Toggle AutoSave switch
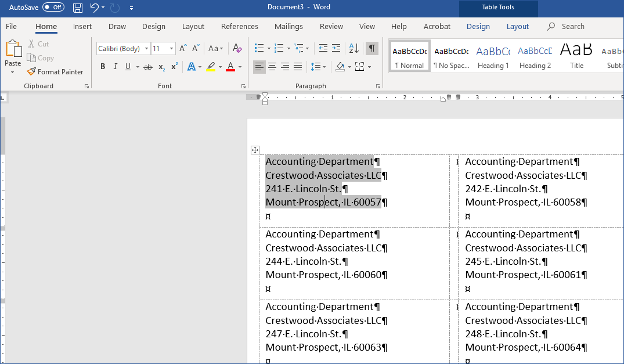This screenshot has width=624, height=364. click(53, 7)
